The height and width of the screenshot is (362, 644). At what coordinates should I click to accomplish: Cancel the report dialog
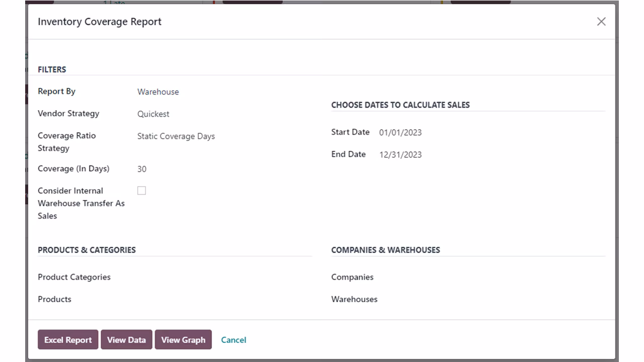[x=233, y=340]
